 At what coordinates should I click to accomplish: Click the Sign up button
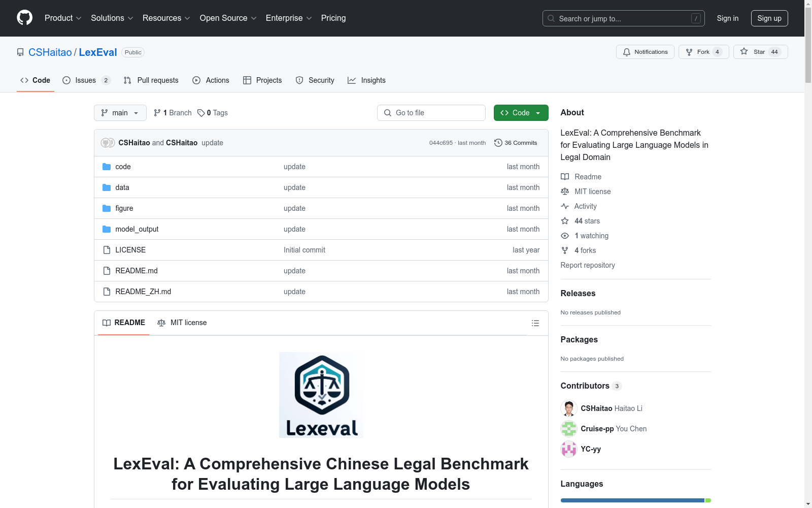tap(769, 18)
